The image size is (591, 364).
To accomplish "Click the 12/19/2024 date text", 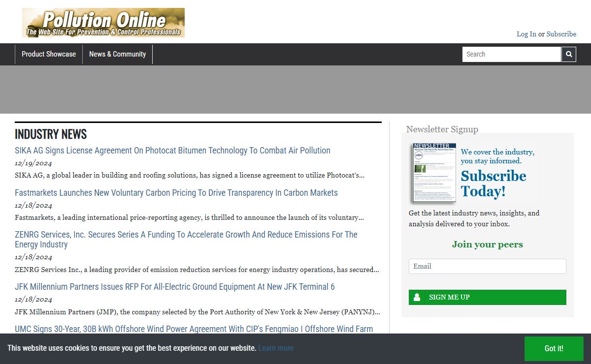I will tap(33, 163).
